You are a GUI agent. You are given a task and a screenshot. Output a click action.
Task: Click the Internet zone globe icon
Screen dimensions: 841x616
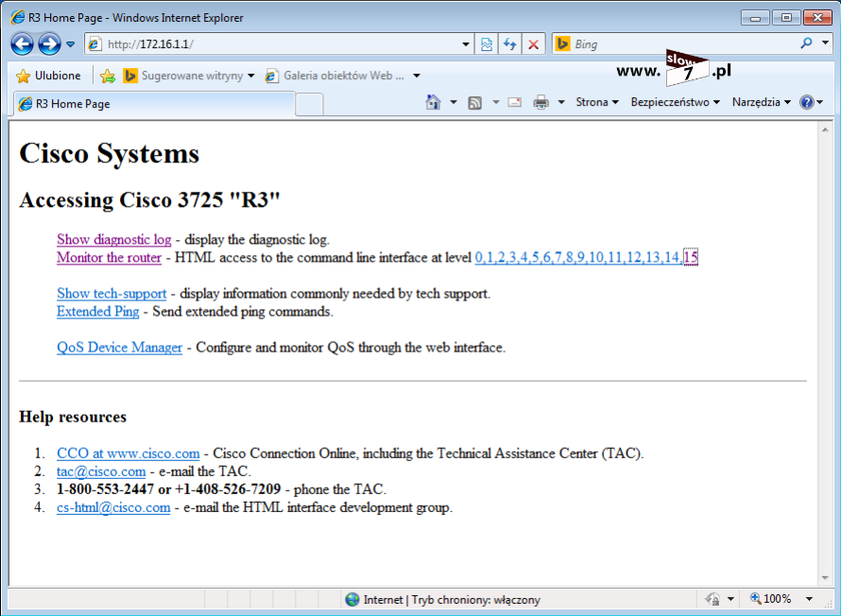tap(352, 599)
